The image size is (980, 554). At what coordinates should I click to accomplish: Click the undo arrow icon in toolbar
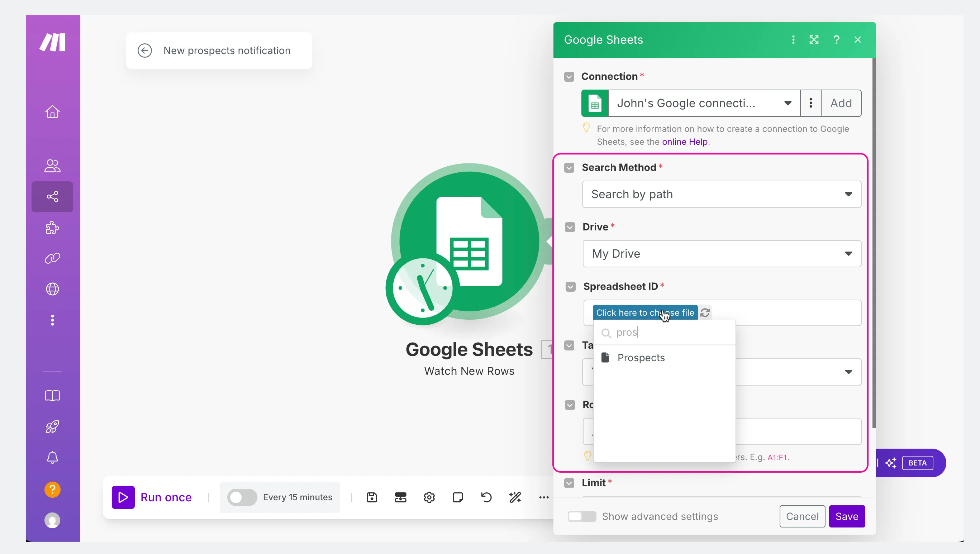point(486,497)
